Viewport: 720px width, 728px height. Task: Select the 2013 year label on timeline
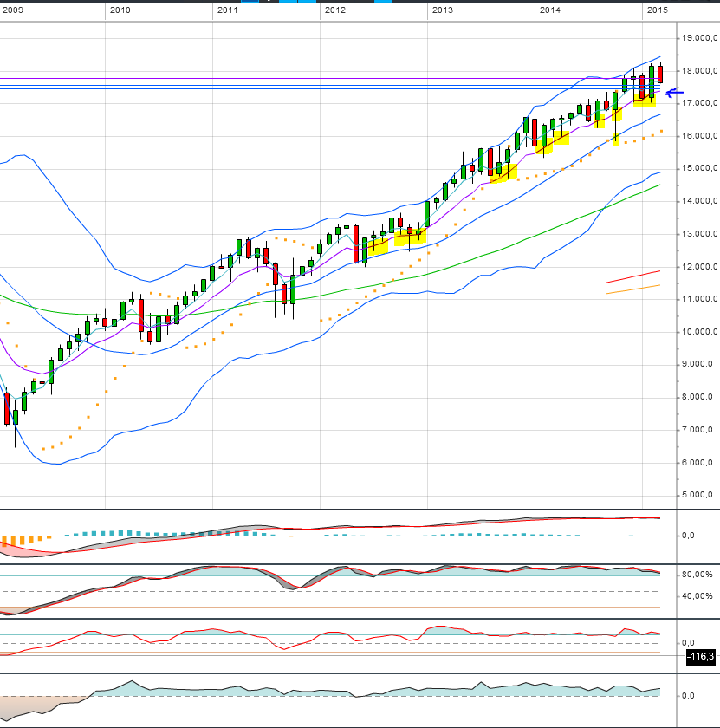click(x=443, y=10)
